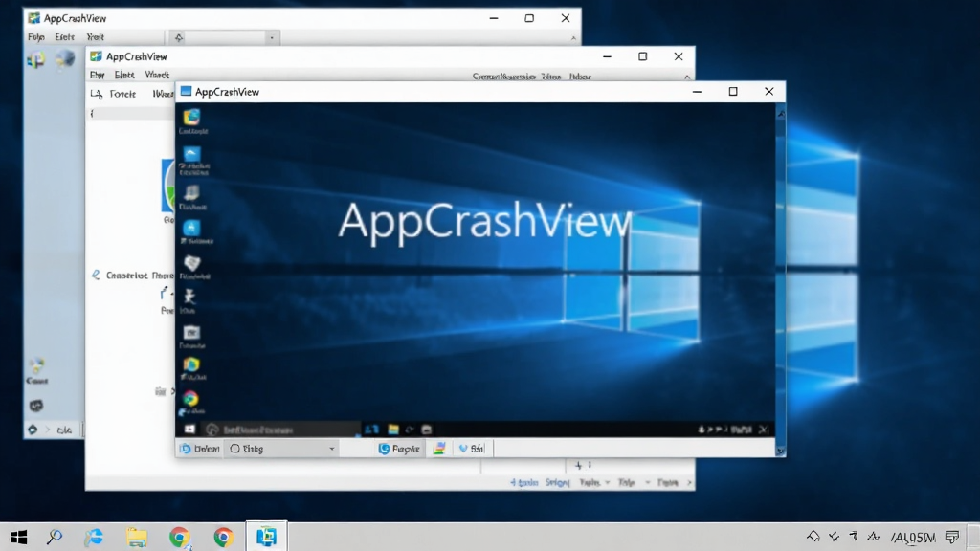Open the second desktop icon with blue cloud tile
The image size is (980, 551).
pos(191,154)
